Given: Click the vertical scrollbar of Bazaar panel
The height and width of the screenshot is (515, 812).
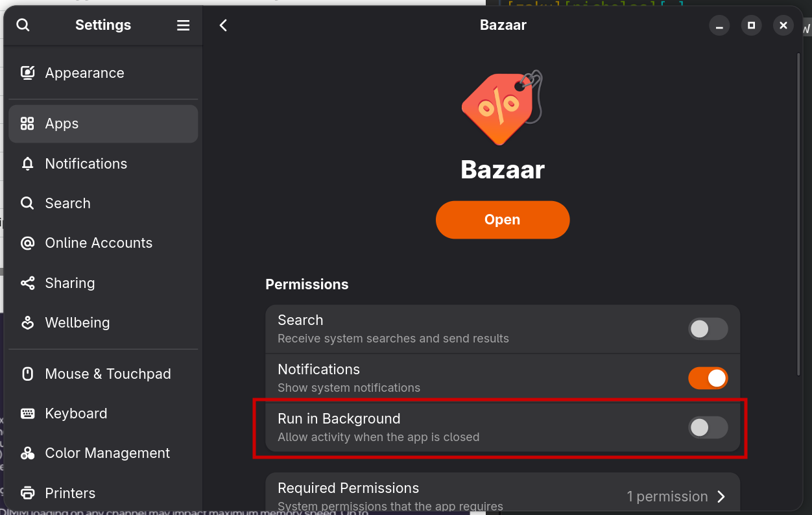Looking at the screenshot, I should (x=798, y=214).
